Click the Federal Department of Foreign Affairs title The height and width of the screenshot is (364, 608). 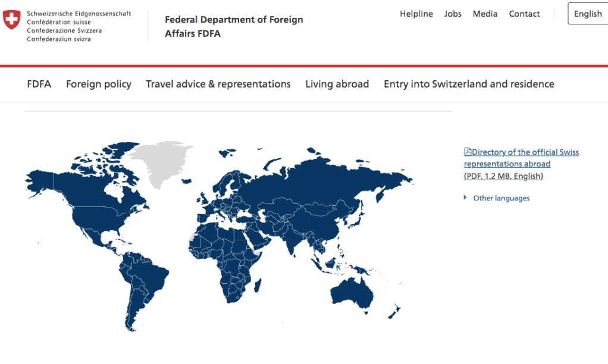pos(234,27)
